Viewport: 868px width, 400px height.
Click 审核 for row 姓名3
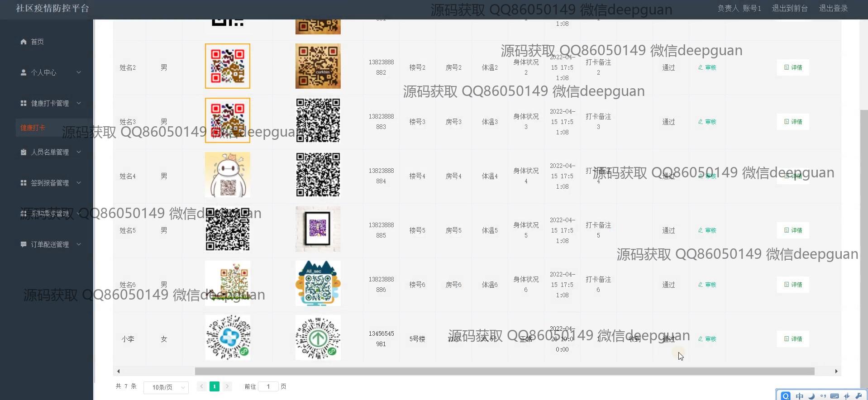[707, 122]
